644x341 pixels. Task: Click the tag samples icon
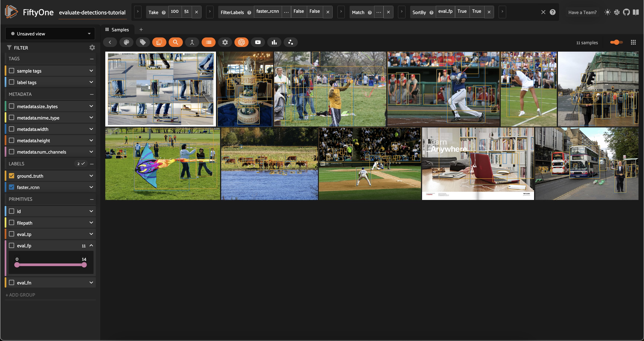coord(143,42)
